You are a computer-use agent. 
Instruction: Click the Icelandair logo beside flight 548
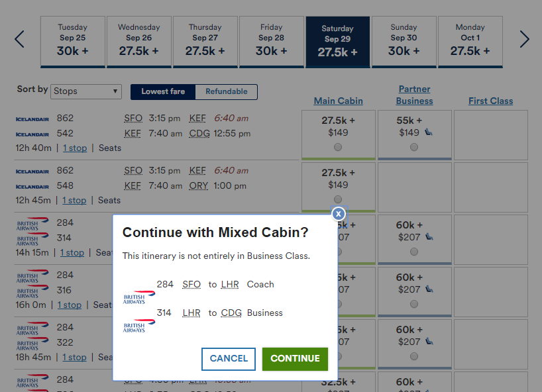(32, 187)
